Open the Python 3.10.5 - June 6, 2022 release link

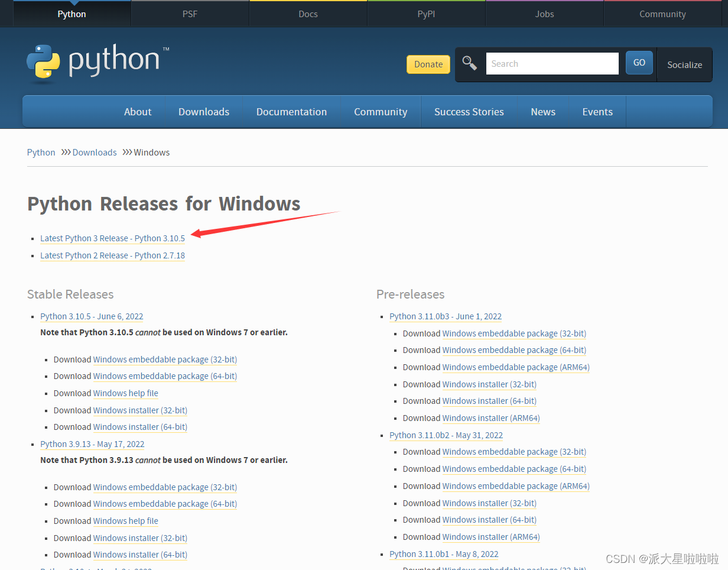pos(92,316)
